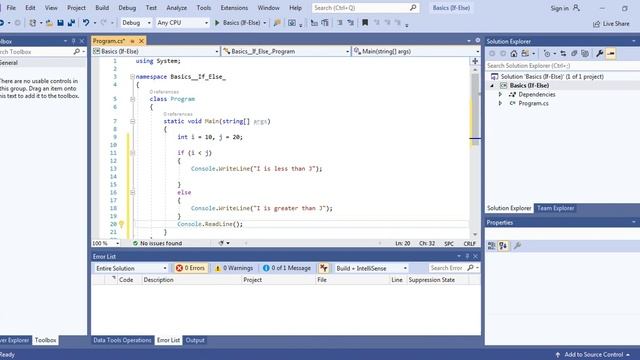Screen dimensions: 640x360
Task: Click the Open File folder icon
Action: click(49, 23)
